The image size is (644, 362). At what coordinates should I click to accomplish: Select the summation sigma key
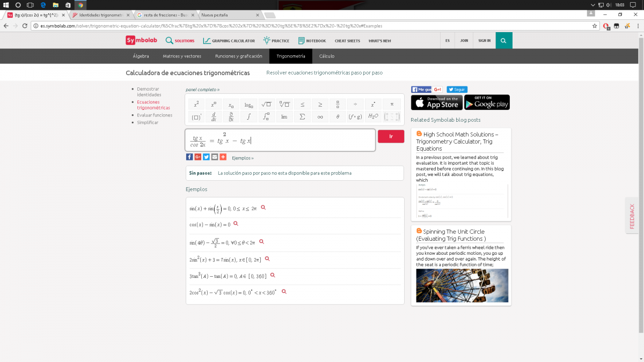302,116
